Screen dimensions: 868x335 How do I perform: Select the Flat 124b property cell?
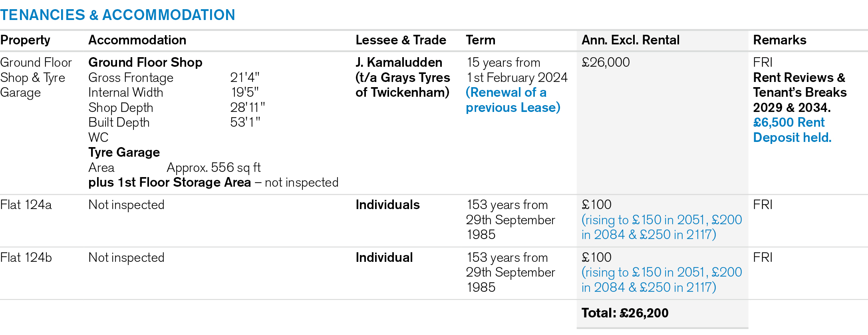point(26,257)
